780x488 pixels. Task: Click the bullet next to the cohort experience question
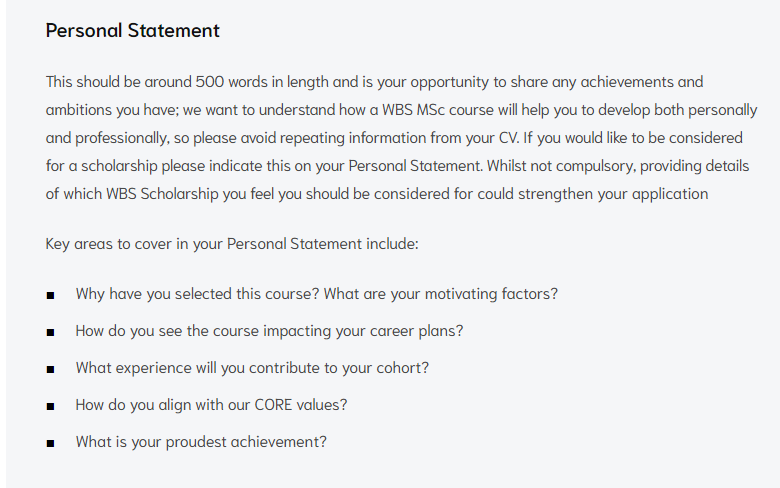click(50, 370)
